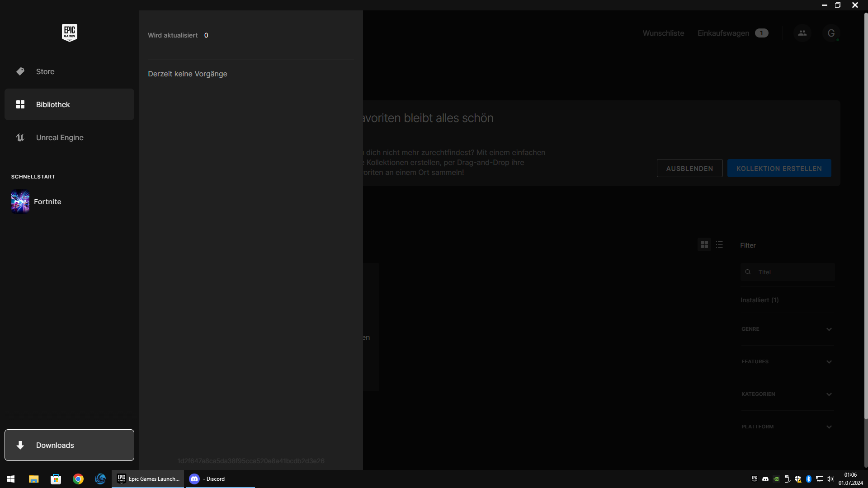Open the G account profile avatar

(831, 33)
